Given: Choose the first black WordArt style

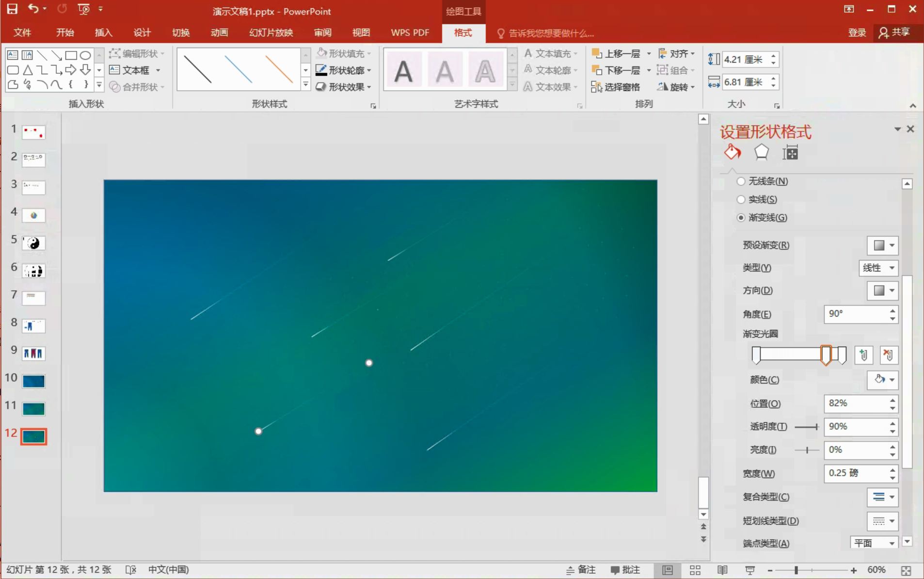Looking at the screenshot, I should (403, 70).
